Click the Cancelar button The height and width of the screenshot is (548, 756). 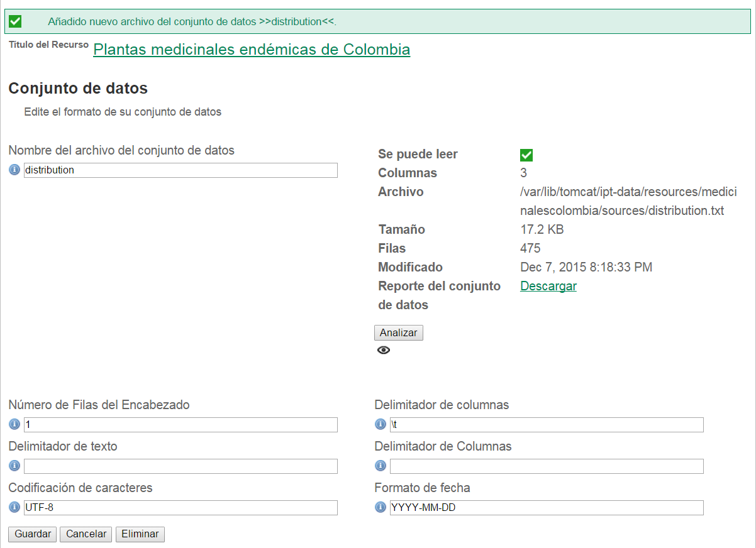tap(86, 534)
